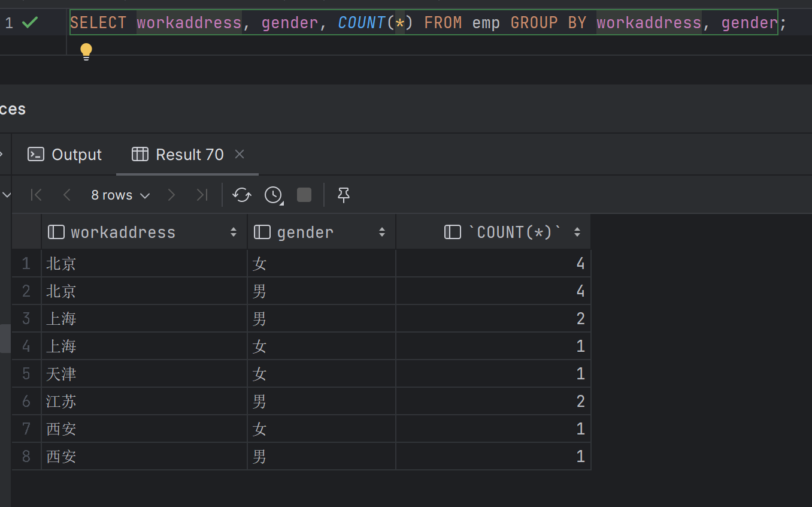Close the Result 70 tab

[240, 154]
